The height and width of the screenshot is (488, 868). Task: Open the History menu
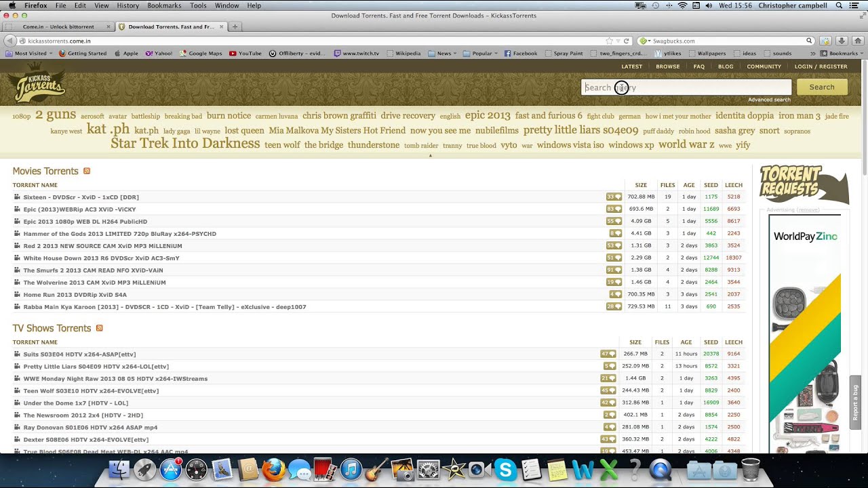click(127, 5)
